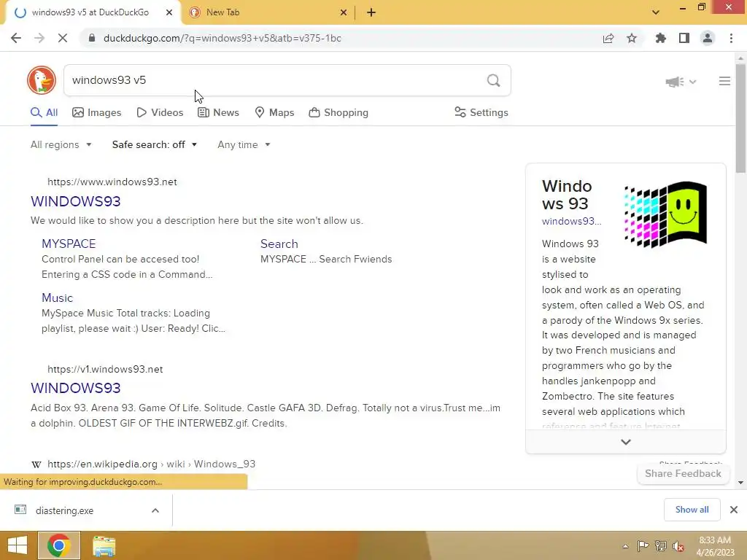The width and height of the screenshot is (747, 560).
Task: Click the network tray icon
Action: click(661, 546)
